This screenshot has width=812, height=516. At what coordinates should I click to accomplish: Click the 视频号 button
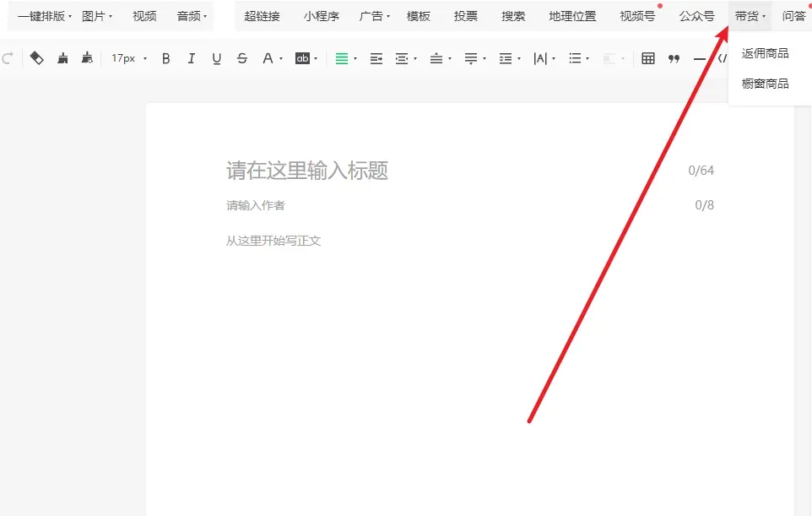point(637,17)
